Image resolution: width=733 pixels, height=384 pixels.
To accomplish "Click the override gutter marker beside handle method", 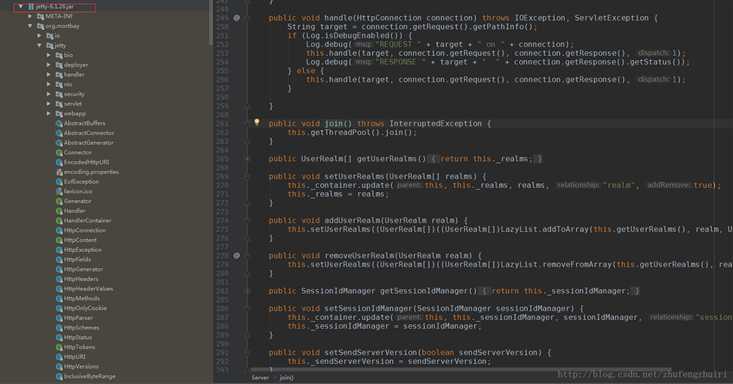I will coord(237,18).
